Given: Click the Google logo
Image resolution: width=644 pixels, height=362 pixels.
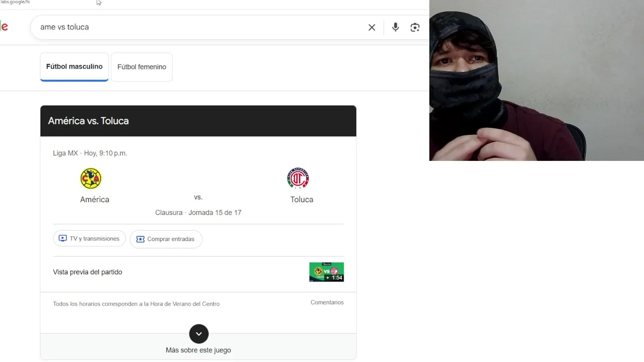Looking at the screenshot, I should coord(4,27).
